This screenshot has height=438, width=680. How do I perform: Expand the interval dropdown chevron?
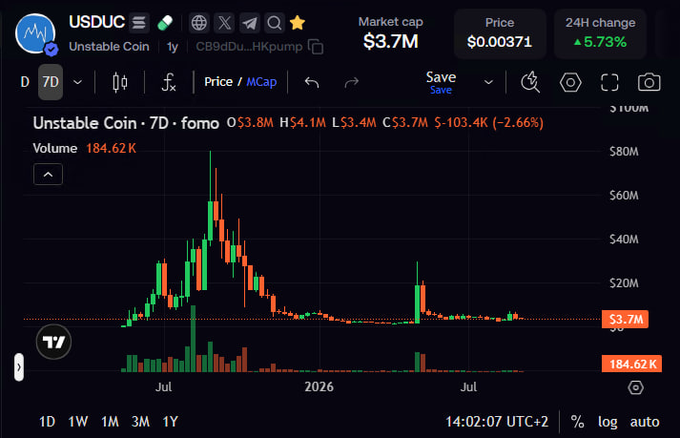(x=78, y=82)
